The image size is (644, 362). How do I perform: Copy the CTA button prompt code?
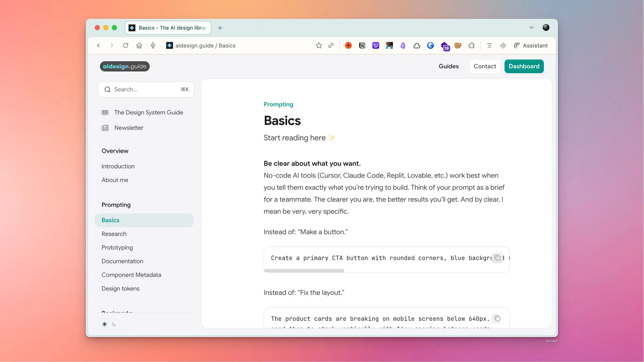pyautogui.click(x=497, y=258)
